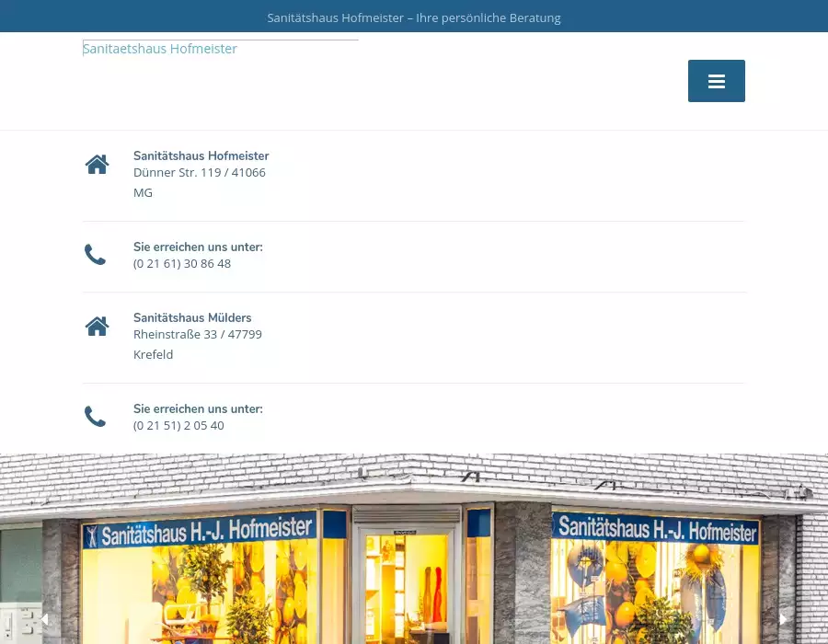This screenshot has width=828, height=644.
Task: Click the home icon beside Sanitätshaus Mülders
Action: tap(97, 327)
